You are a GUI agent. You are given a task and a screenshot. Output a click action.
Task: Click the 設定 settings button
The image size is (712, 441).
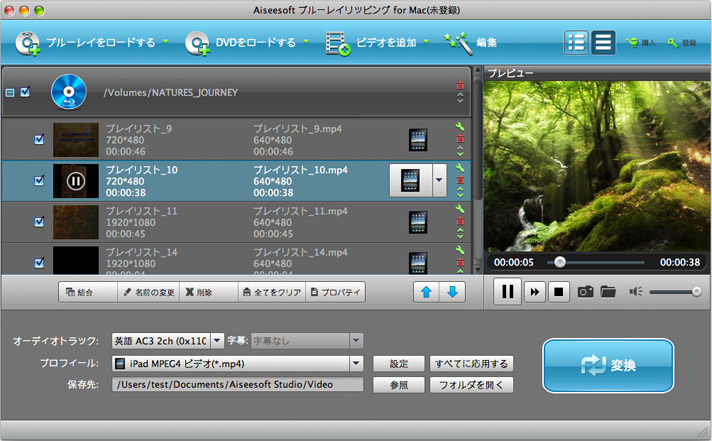coord(399,364)
